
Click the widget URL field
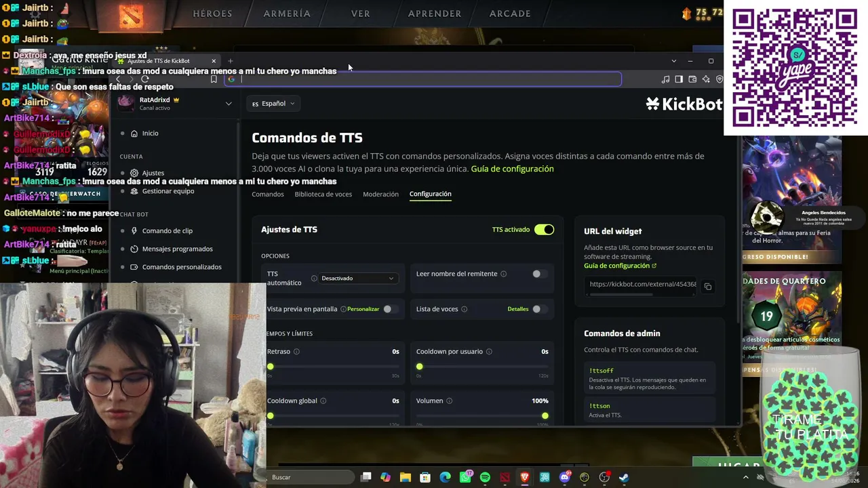point(642,285)
